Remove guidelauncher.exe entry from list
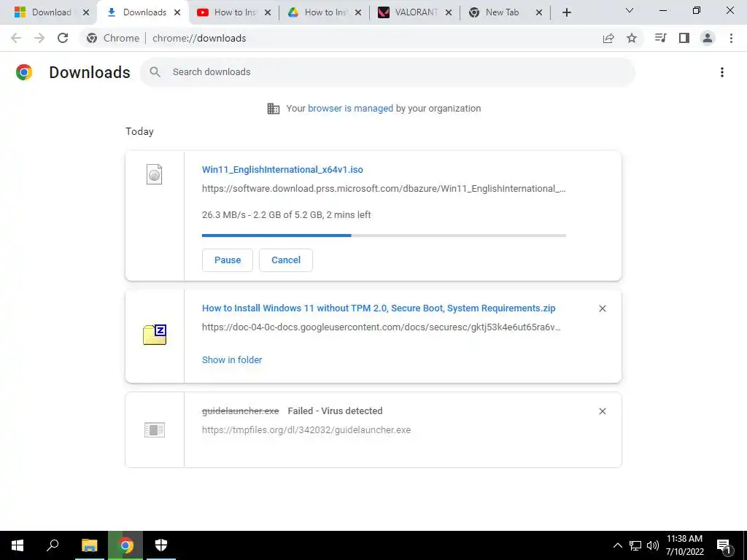Viewport: 747px width, 560px height. [602, 411]
